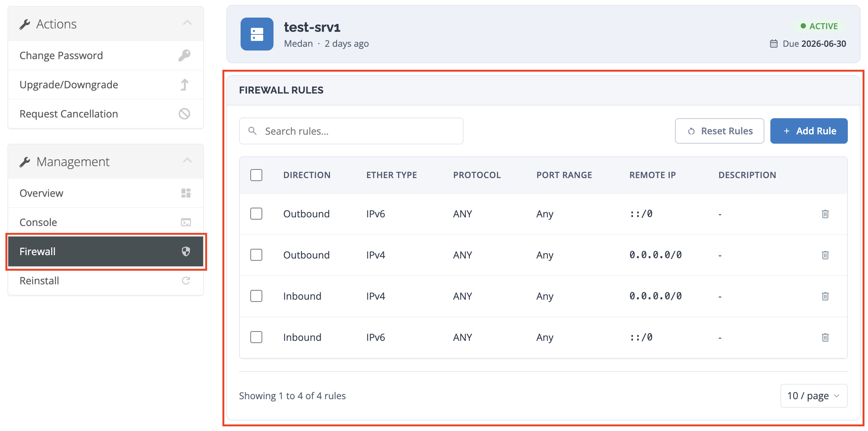This screenshot has width=868, height=431.
Task: Collapse the Management panel chevron
Action: click(187, 161)
